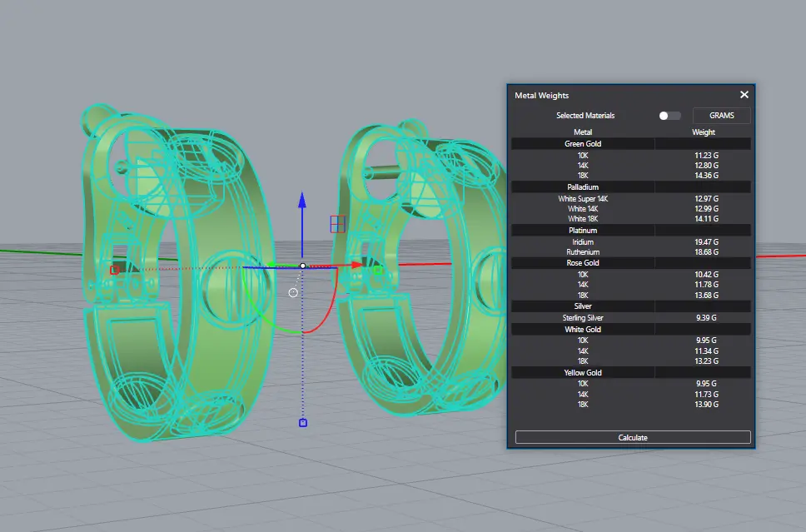Click the red-blue planar move square on gumball
Screen dimensions: 806x532
(337, 223)
